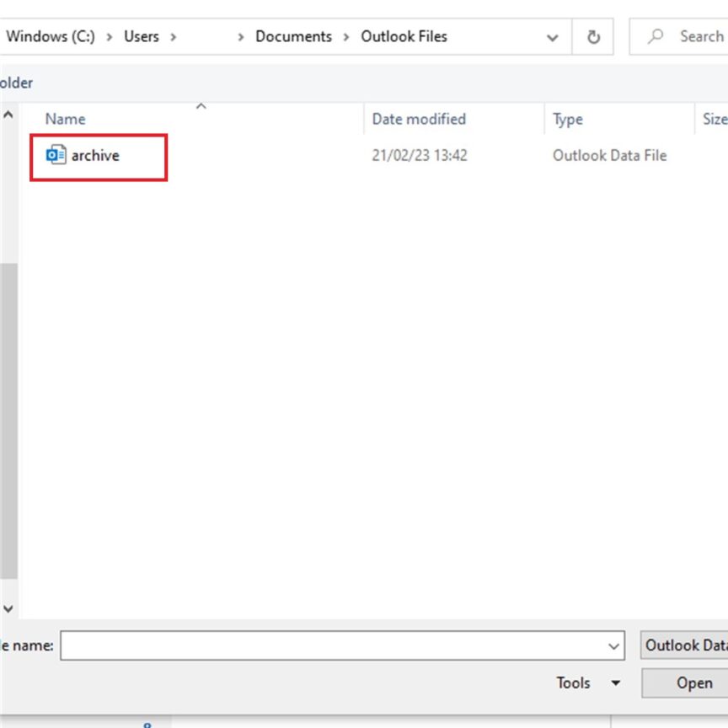Click the Date modified column header

(x=419, y=119)
